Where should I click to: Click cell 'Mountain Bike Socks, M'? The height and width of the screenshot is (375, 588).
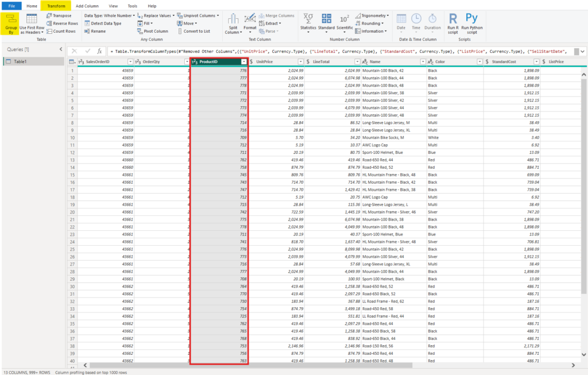[383, 138]
